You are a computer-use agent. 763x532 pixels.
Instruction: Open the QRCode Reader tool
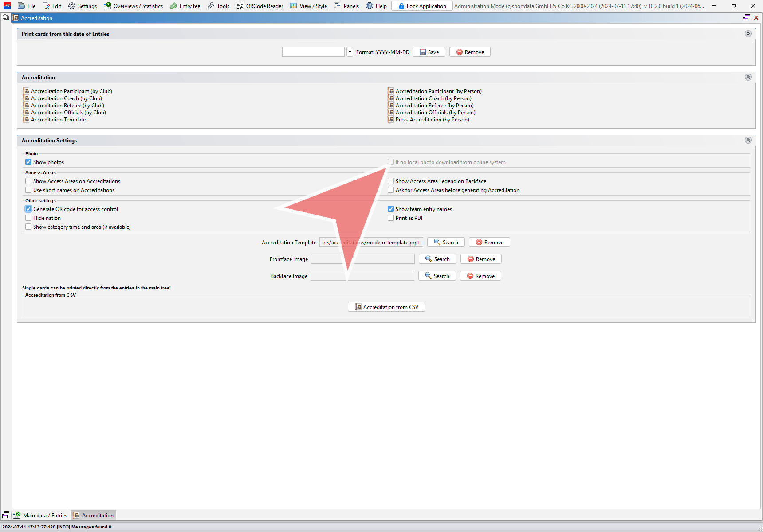coord(260,6)
